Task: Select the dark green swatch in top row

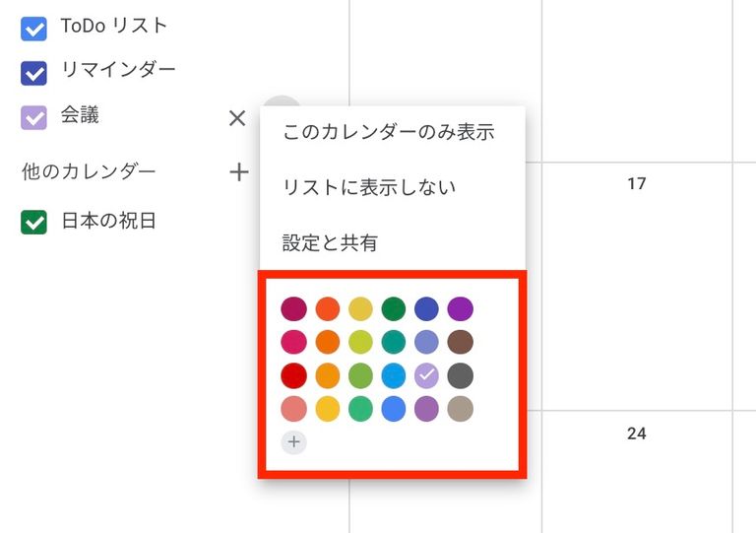Action: pos(394,308)
